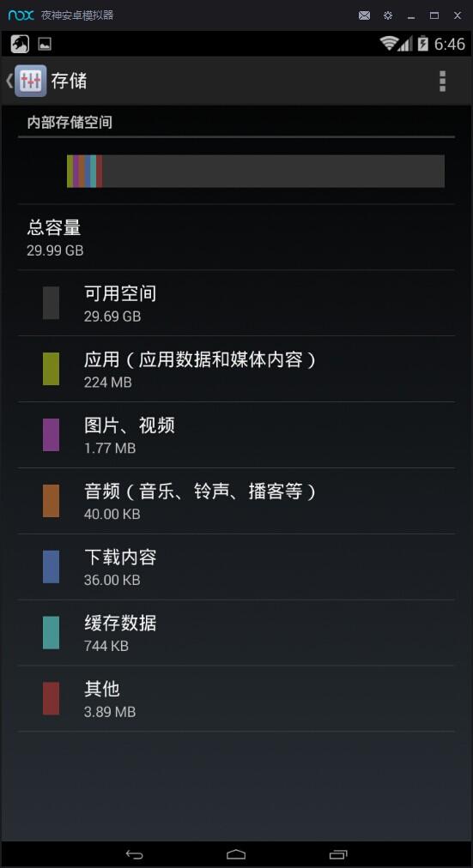Image resolution: width=473 pixels, height=868 pixels.
Task: Click the Nox mail envelope icon
Action: pos(364,15)
